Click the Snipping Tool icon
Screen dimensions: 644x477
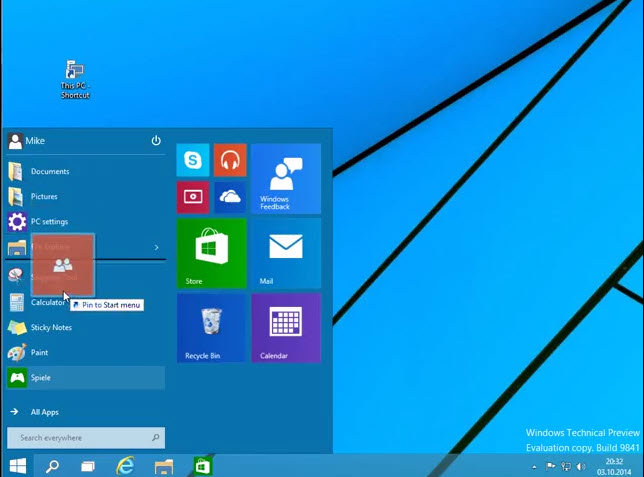click(x=16, y=276)
